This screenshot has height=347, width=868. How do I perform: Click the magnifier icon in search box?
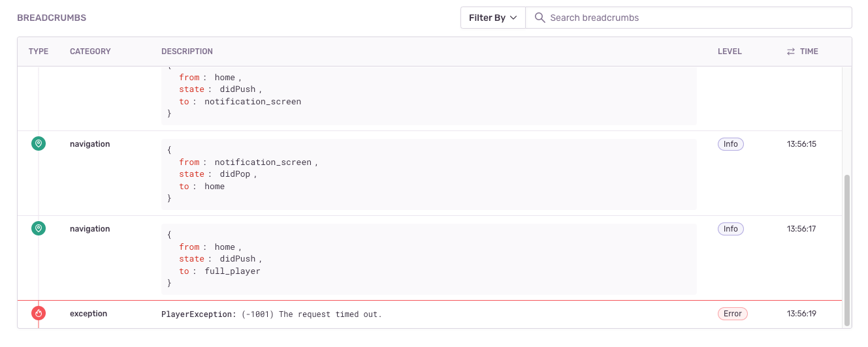(x=539, y=18)
